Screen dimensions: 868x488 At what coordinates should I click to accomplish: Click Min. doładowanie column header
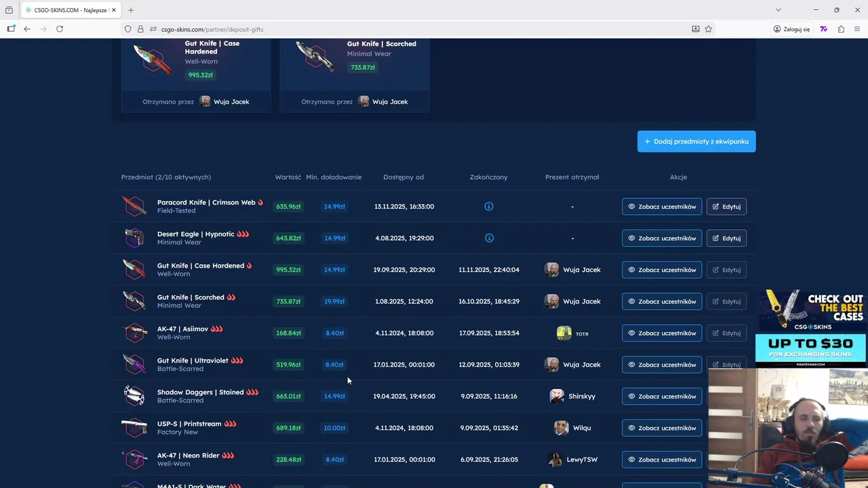(334, 177)
